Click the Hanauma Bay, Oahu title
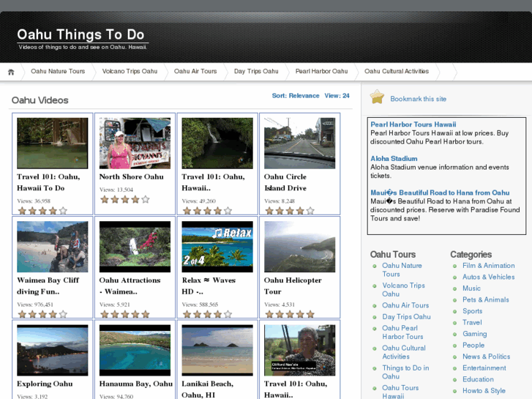The image size is (532, 399). tap(135, 384)
